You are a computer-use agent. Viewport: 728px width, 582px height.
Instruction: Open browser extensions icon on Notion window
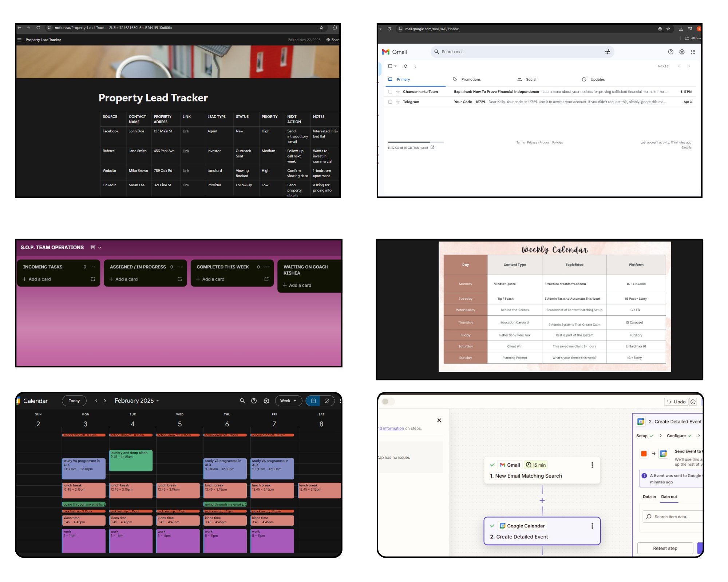tap(335, 28)
